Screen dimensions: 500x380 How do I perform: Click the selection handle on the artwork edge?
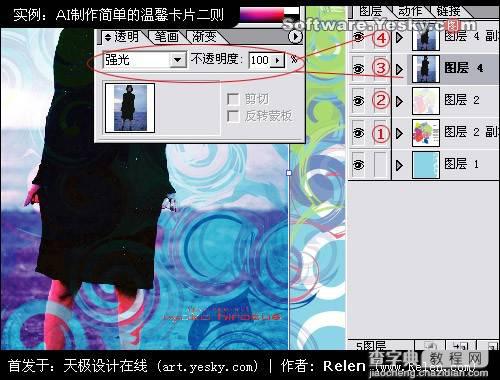pos(289,173)
